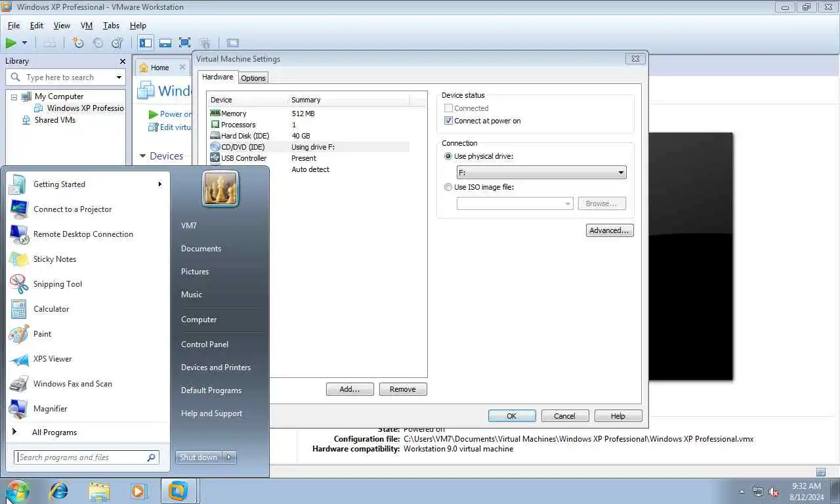Open Control Panel from Start menu

205,345
